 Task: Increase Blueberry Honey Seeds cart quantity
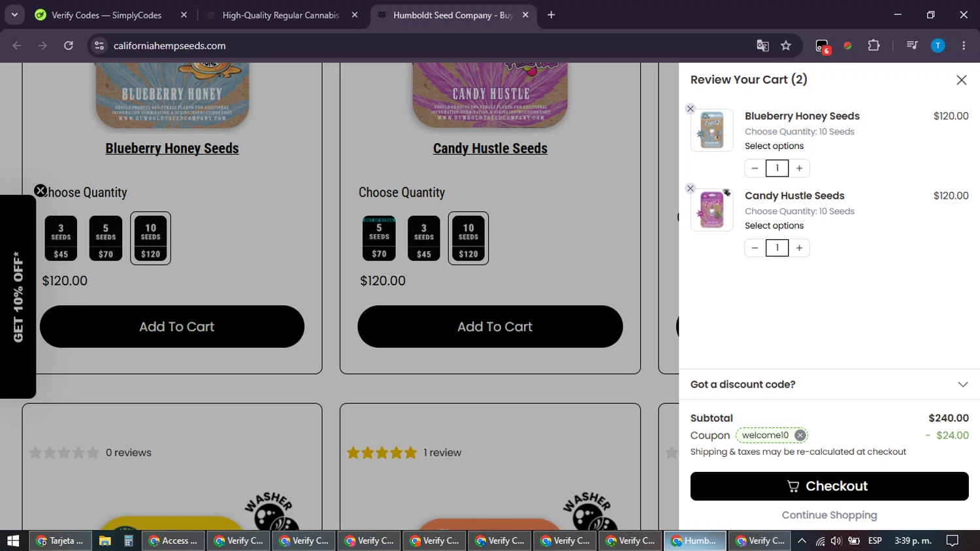tap(799, 168)
